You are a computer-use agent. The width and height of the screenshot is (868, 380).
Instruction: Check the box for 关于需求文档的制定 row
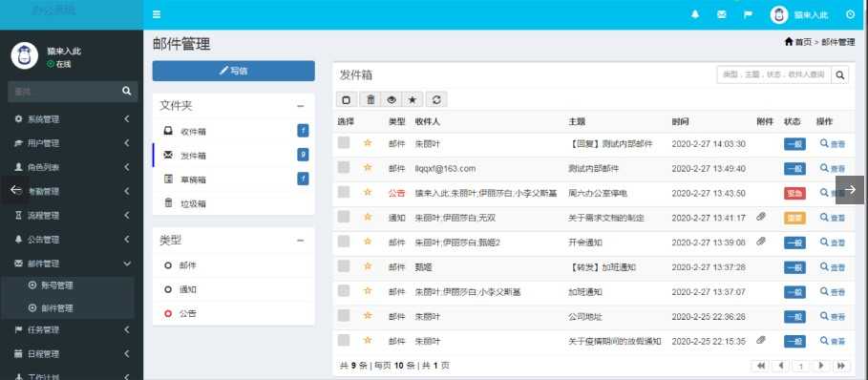[x=344, y=217]
